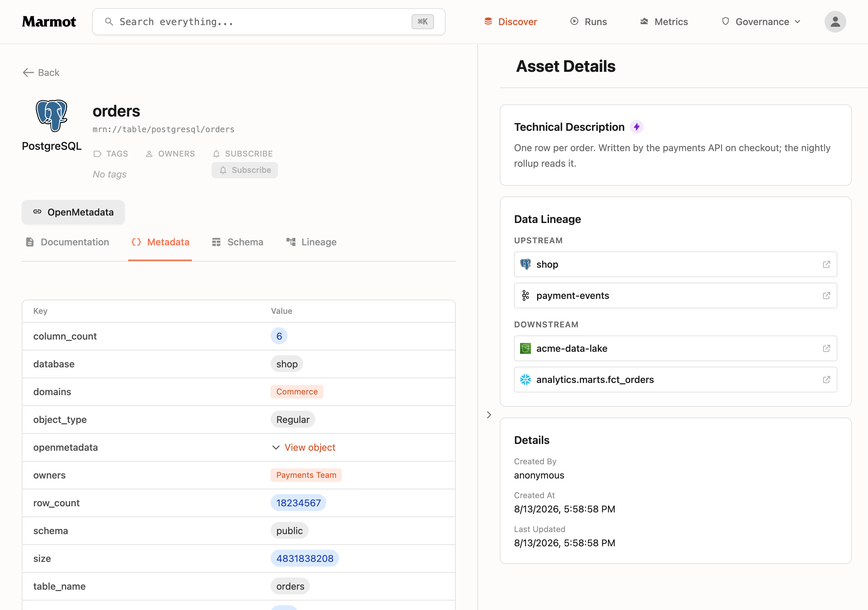This screenshot has width=868, height=610.
Task: Click the schema value public
Action: point(289,531)
